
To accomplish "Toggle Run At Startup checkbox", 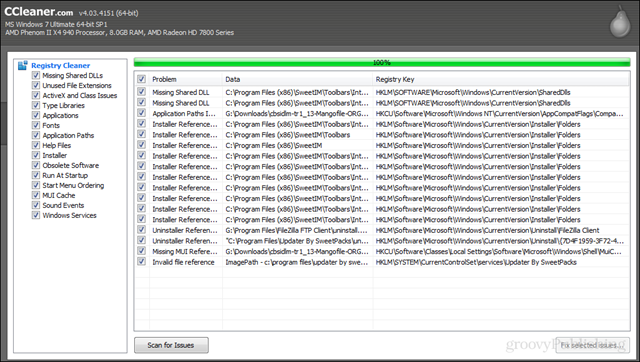I will coord(36,175).
